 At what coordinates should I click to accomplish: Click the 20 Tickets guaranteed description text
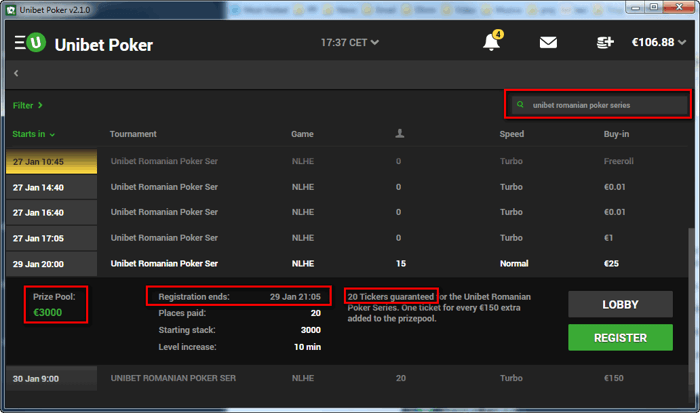[x=439, y=308]
